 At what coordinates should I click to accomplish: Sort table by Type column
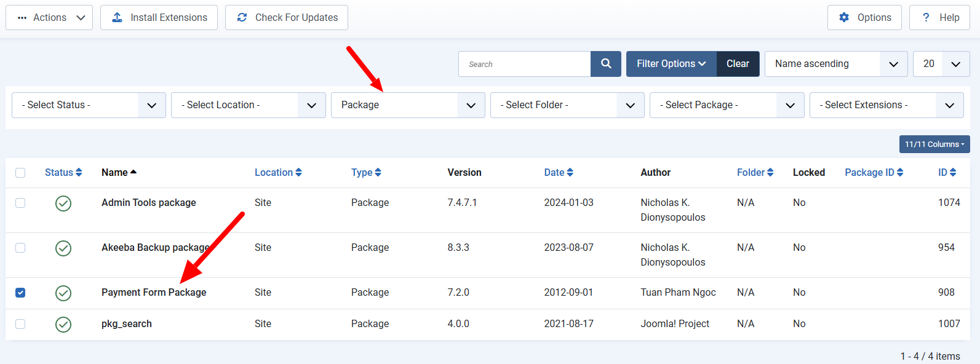(366, 173)
